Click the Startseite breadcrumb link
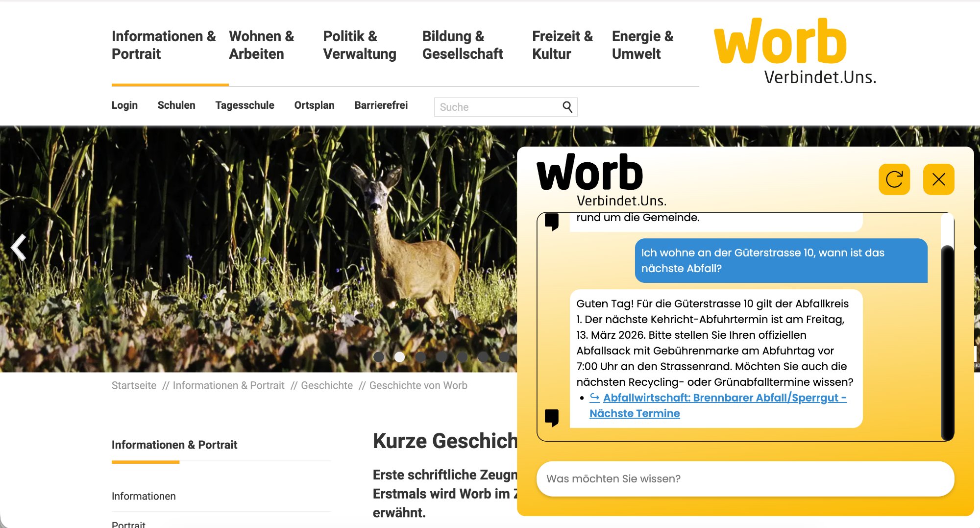 click(133, 385)
